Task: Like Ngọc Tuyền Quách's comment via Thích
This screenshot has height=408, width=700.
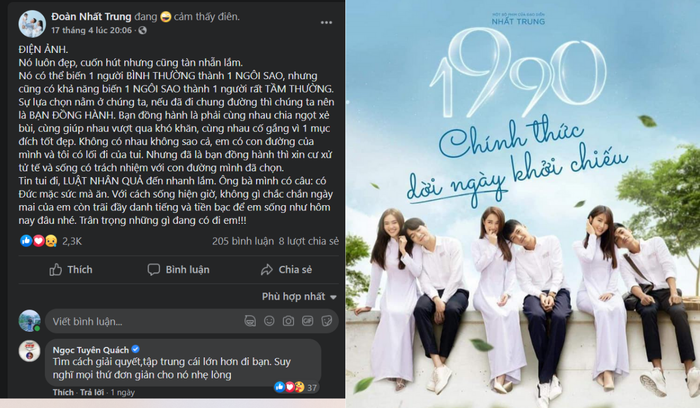Action: point(63,392)
